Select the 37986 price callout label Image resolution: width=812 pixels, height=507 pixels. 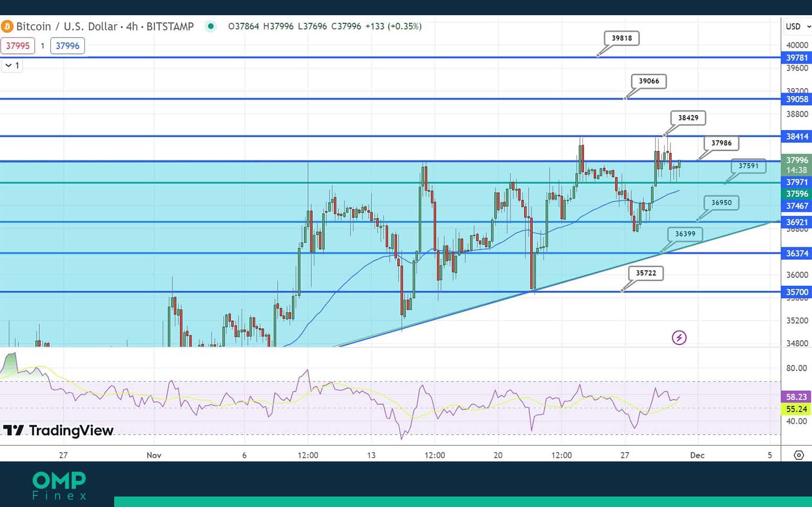(x=721, y=143)
